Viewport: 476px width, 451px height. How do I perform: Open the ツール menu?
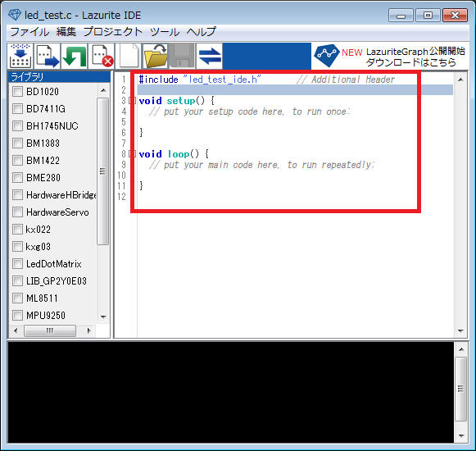(x=165, y=32)
